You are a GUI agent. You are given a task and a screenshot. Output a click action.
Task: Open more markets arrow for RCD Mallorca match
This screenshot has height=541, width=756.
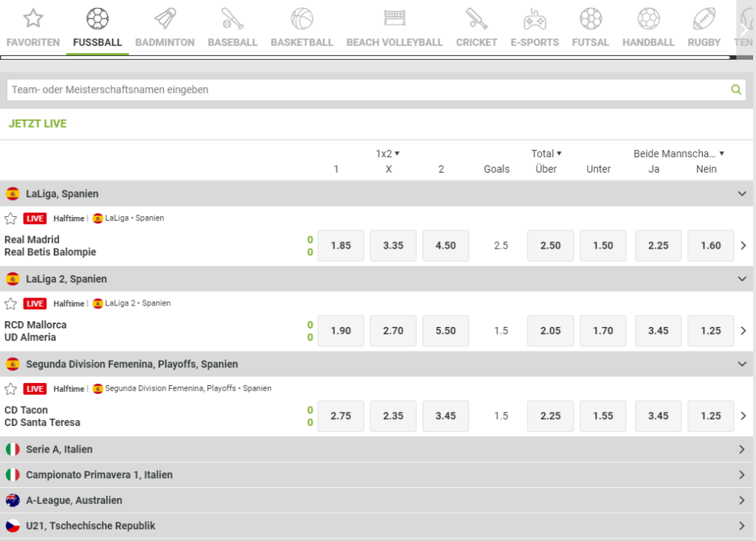pyautogui.click(x=743, y=331)
